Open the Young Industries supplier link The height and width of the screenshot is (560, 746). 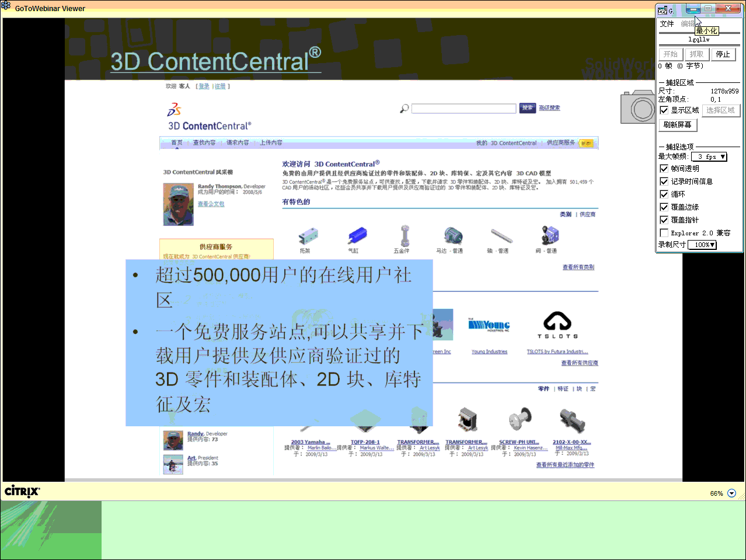pos(489,352)
